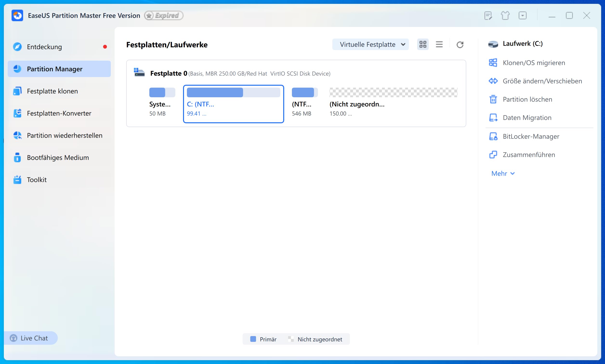Click the C: partition usage bar
The height and width of the screenshot is (364, 605).
point(234,92)
